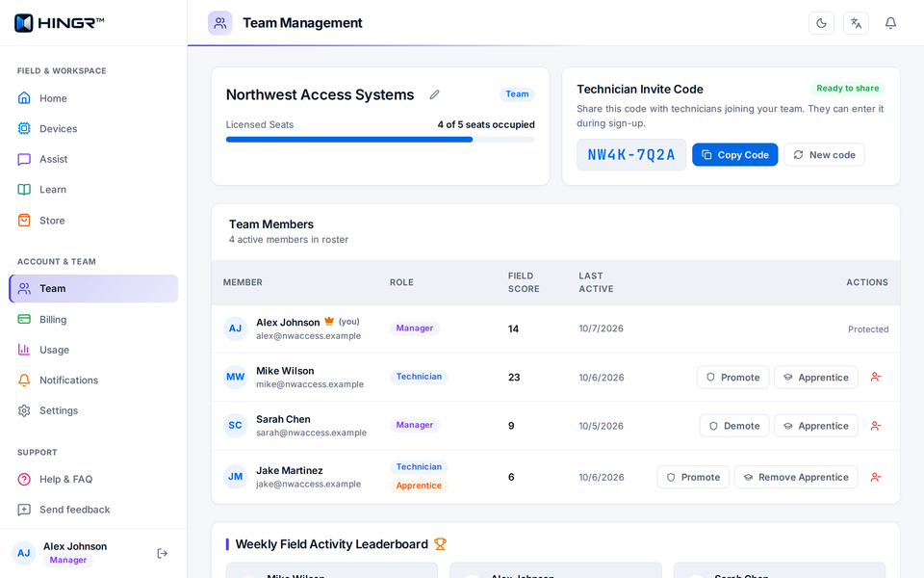Remove Mike Wilson from team icon
Screen dimensions: 924x578
click(x=876, y=377)
